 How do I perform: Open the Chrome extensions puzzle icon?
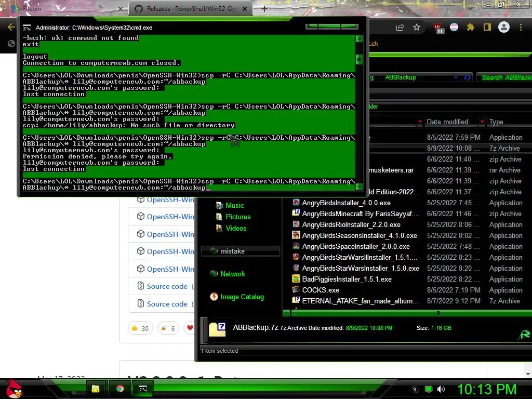click(x=471, y=27)
